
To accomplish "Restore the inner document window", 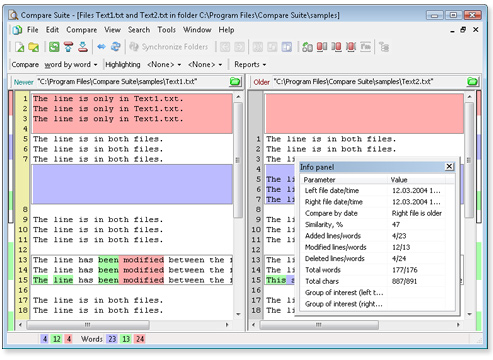I will coord(463,30).
